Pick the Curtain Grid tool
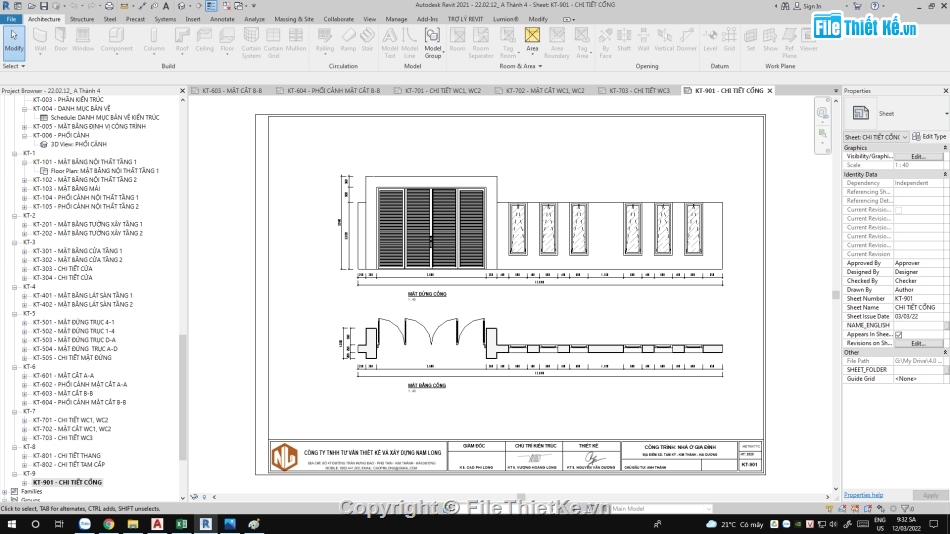Screen dimensions: 950x534 pos(273,42)
